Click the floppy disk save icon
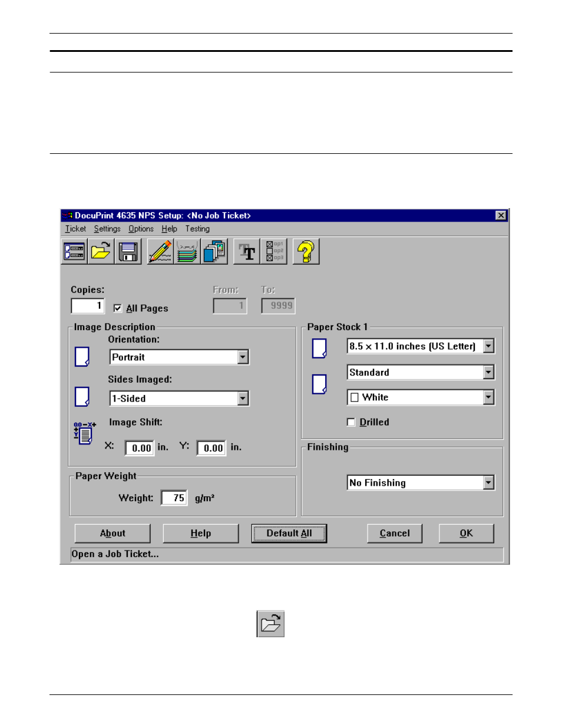562x728 pixels. [128, 252]
